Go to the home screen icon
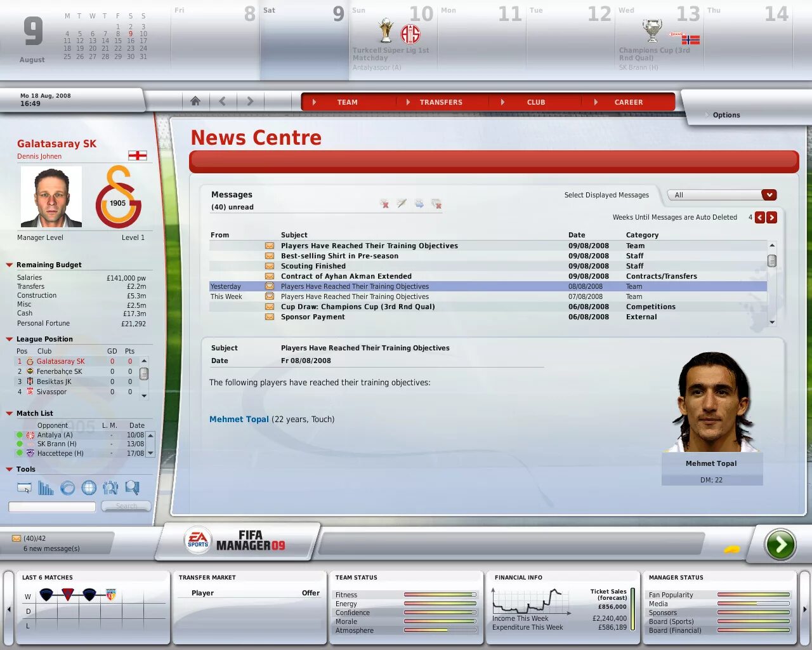The image size is (812, 650). (195, 101)
